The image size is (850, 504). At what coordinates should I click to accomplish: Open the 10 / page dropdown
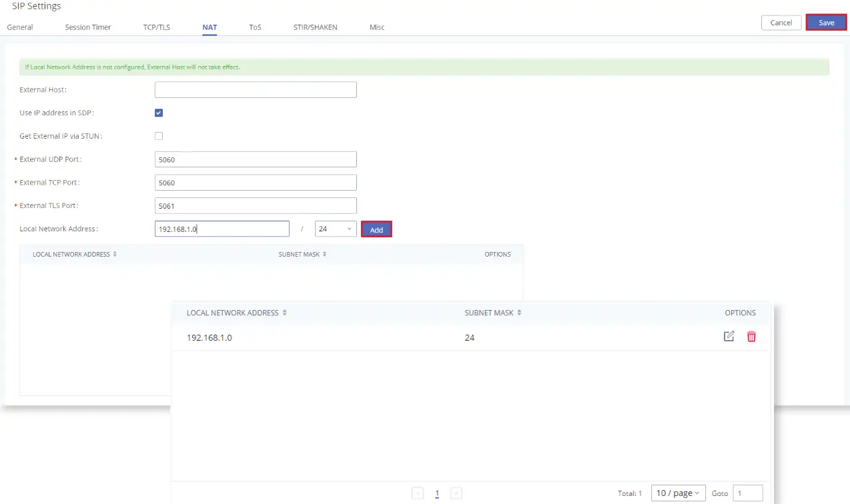tap(678, 493)
